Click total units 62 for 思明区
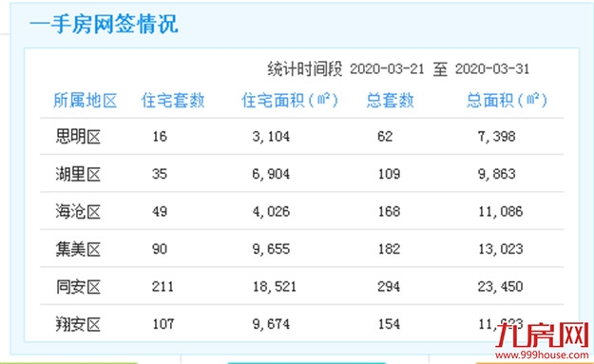Viewport: 594px width, 364px height. click(x=385, y=136)
